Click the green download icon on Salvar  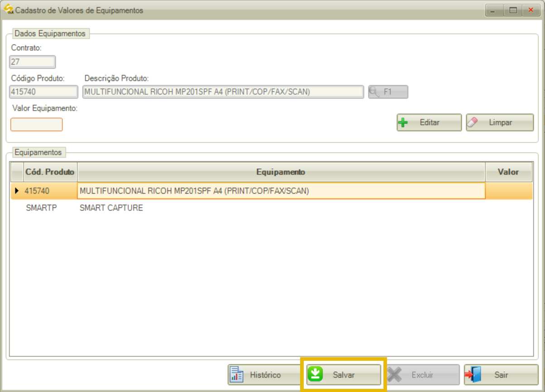[316, 374]
